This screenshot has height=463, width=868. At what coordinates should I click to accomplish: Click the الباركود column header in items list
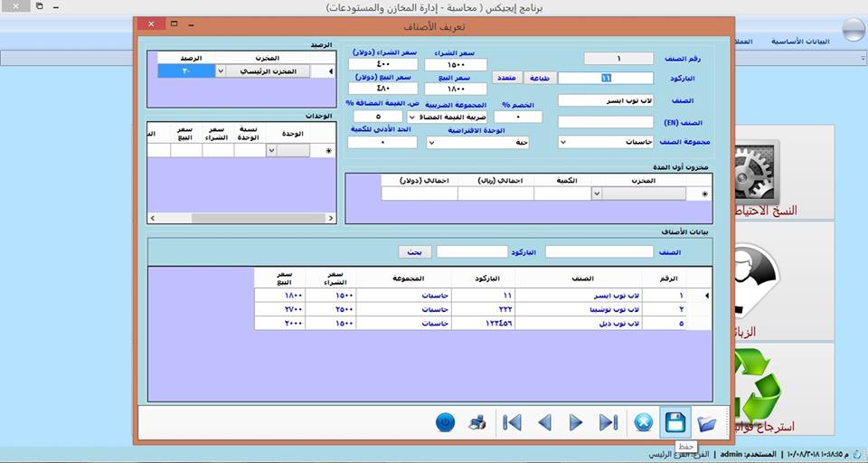pos(483,279)
